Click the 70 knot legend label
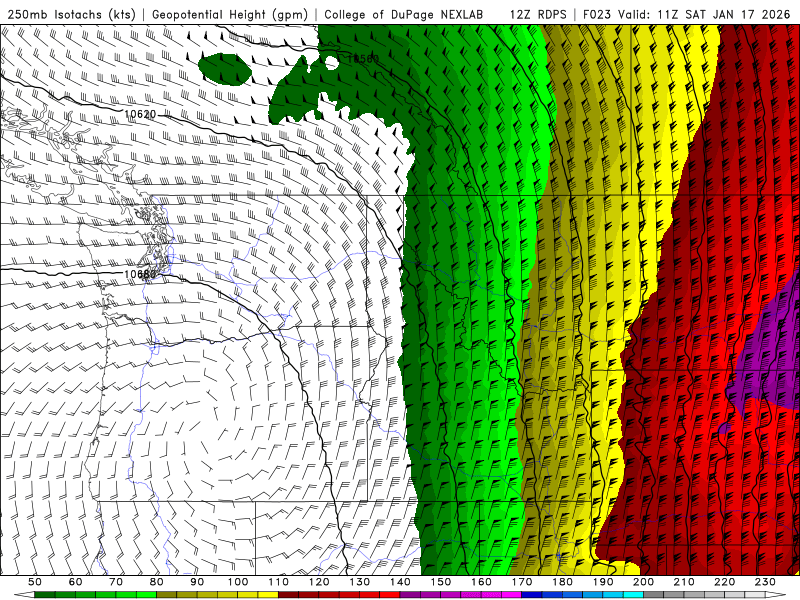Image resolution: width=800 pixels, height=600 pixels. (116, 582)
